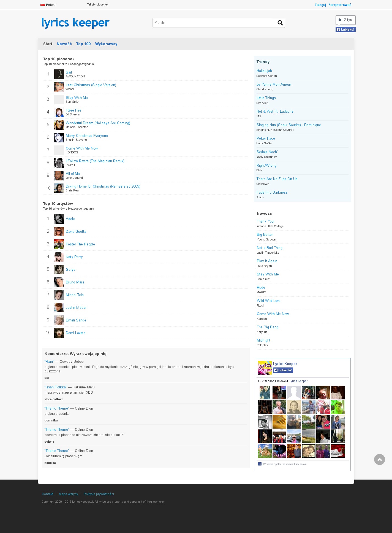
Task: Click the Polish flag language icon
Action: pos(43,5)
